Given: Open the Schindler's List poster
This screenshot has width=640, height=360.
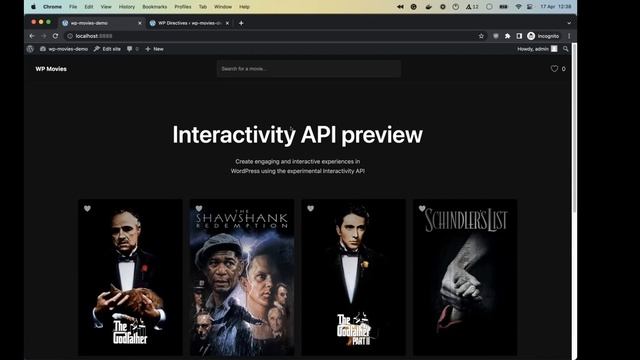Looking at the screenshot, I should pyautogui.click(x=465, y=278).
